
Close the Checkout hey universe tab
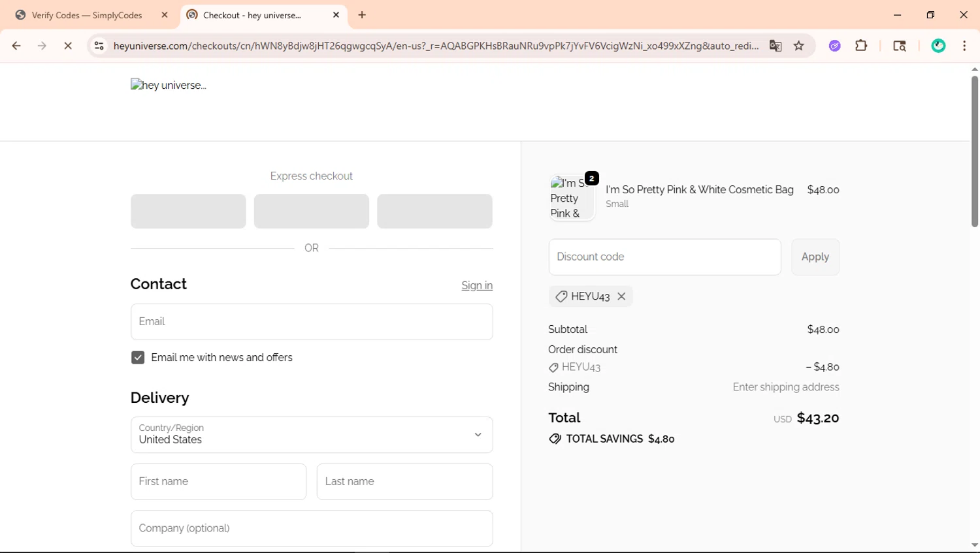click(336, 15)
